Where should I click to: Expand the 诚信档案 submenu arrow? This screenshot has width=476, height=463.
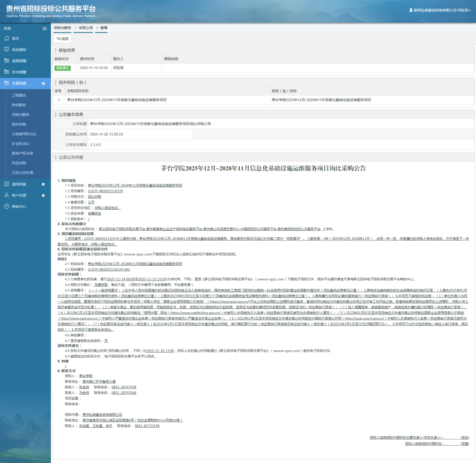coord(43,184)
